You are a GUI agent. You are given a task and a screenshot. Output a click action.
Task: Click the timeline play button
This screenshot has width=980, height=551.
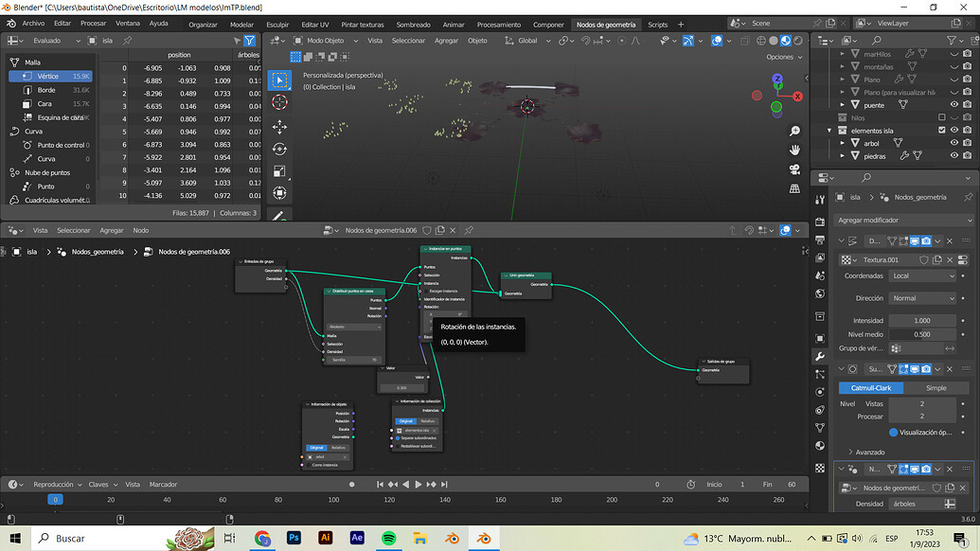419,484
